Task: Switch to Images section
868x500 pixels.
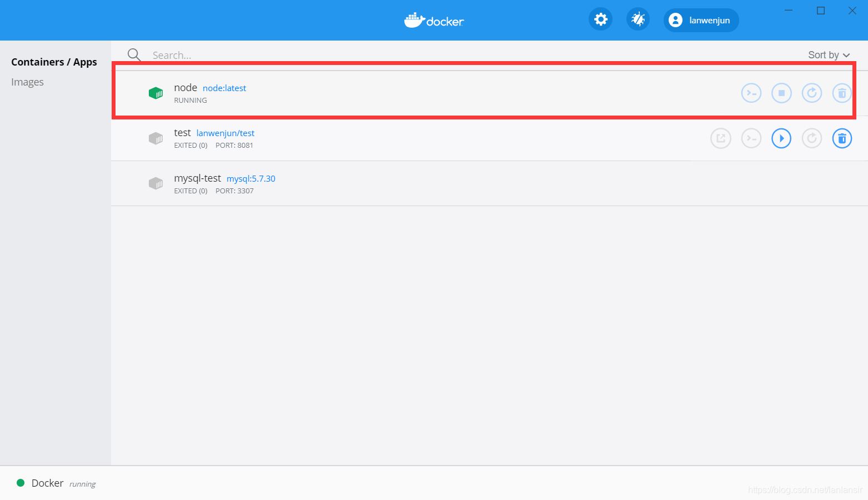Action: (27, 82)
